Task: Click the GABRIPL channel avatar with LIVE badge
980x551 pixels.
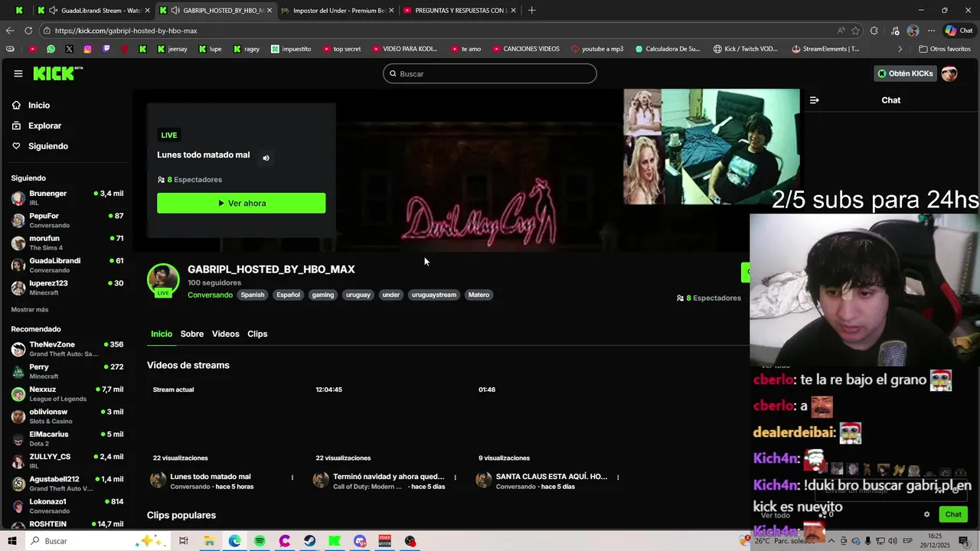Action: click(163, 280)
